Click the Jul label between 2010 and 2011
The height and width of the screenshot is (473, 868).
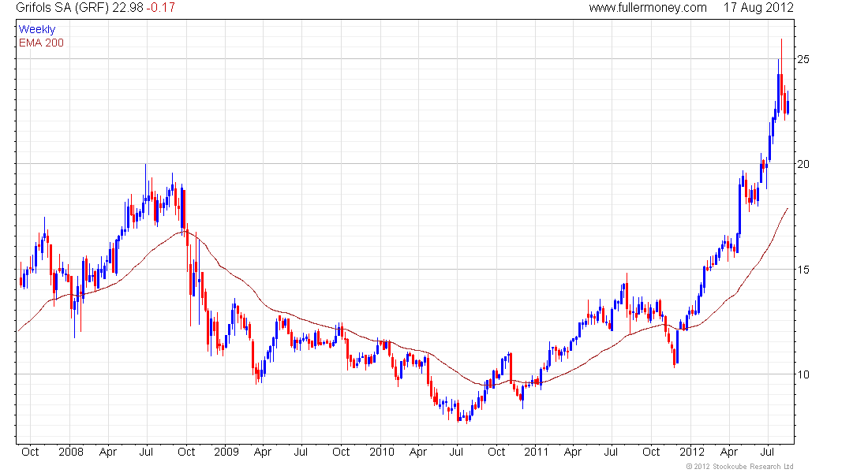tap(456, 452)
